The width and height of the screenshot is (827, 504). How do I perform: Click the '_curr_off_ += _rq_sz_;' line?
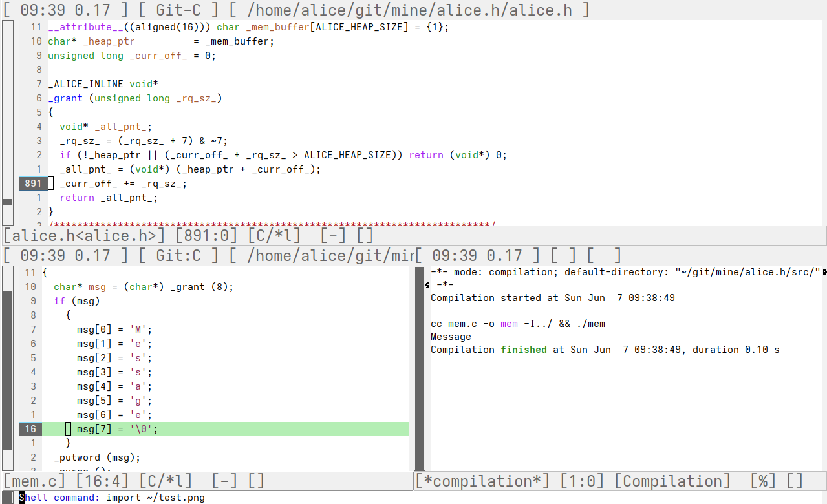(124, 184)
